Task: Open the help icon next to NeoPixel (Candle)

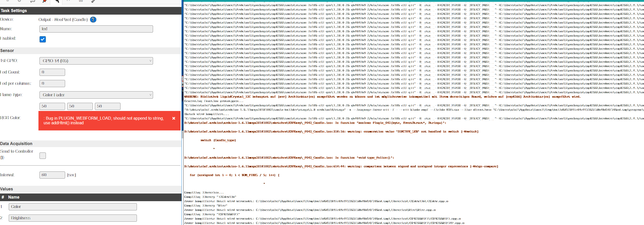Action: click(x=93, y=19)
